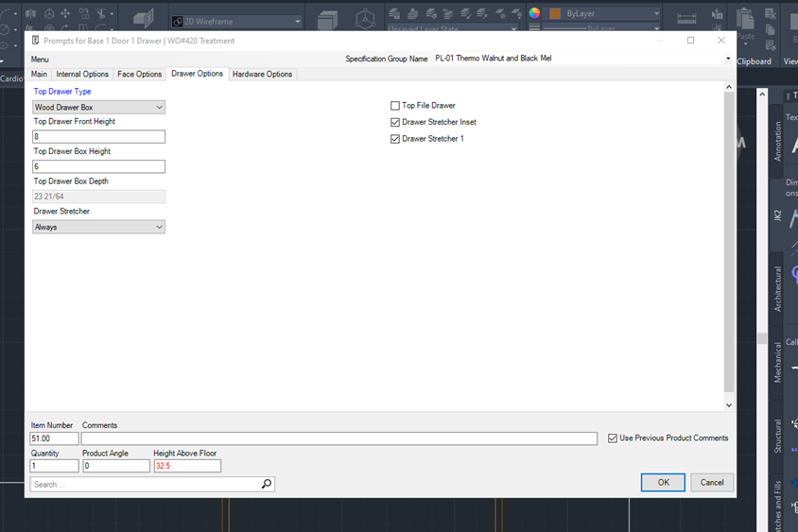Click the Trim scissors icon in ribbon
The image size is (798, 532).
pyautogui.click(x=101, y=14)
